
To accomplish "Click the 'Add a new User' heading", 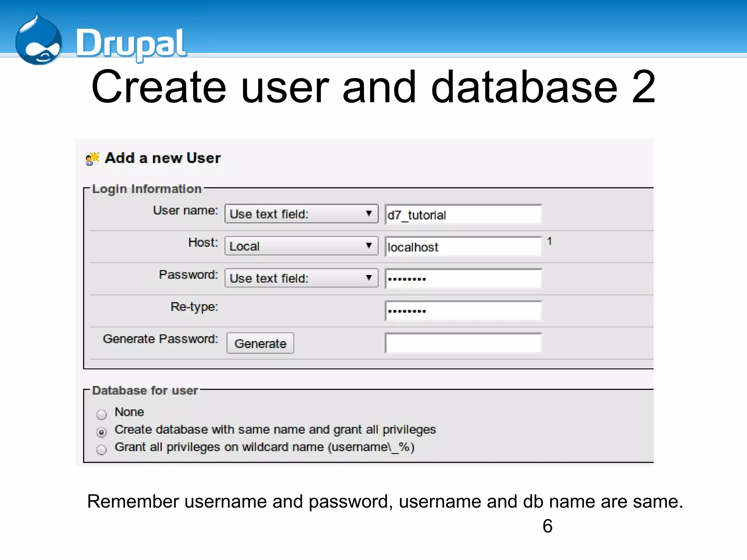I will [x=163, y=158].
